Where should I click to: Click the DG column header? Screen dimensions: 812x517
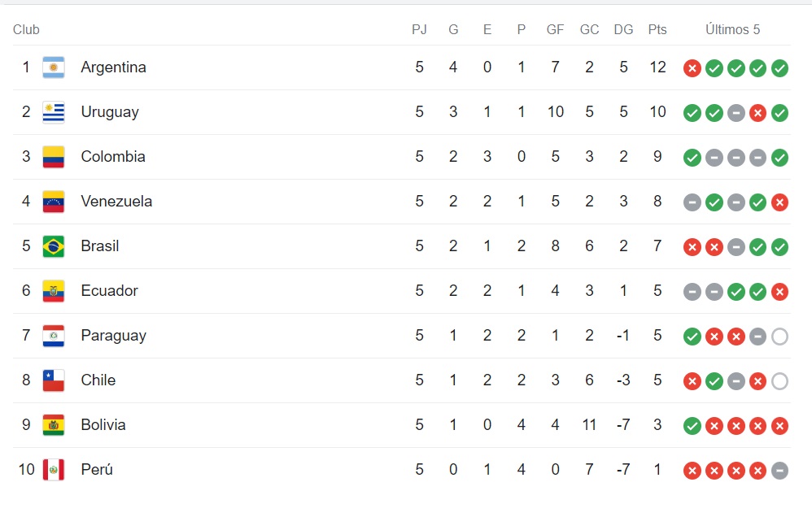pyautogui.click(x=623, y=30)
